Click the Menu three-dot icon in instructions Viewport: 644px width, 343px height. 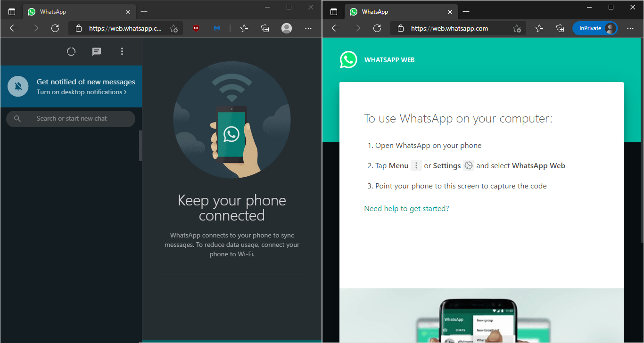pyautogui.click(x=416, y=166)
